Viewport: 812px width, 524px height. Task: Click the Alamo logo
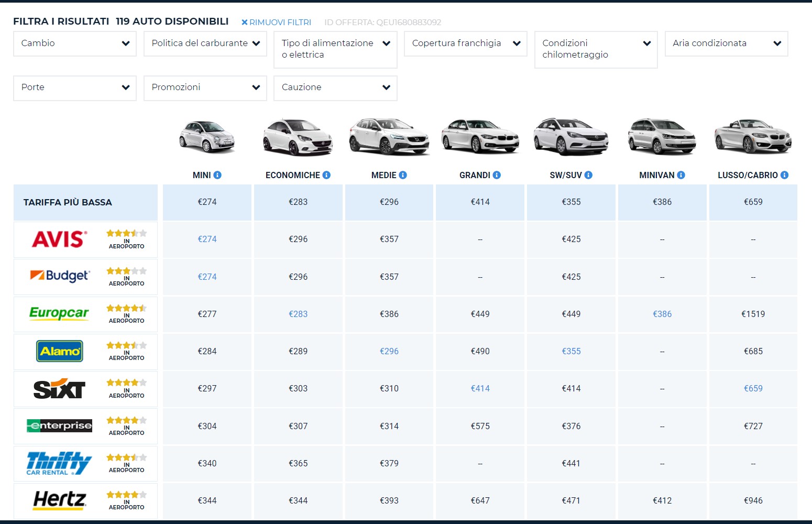(x=60, y=351)
